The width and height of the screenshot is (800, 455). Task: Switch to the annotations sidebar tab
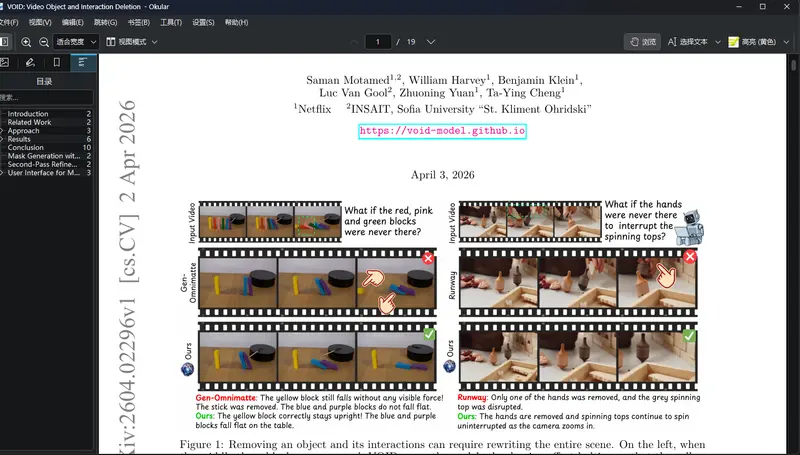coord(31,62)
